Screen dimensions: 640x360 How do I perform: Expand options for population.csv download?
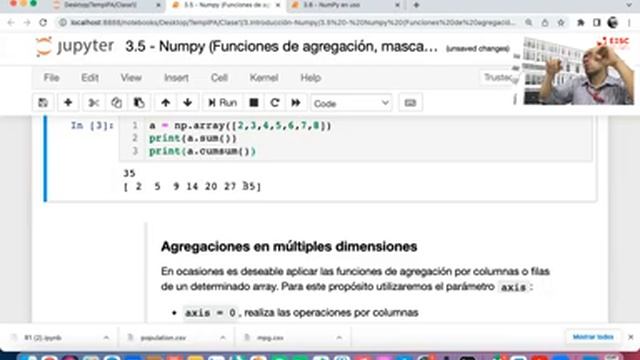tap(222, 338)
